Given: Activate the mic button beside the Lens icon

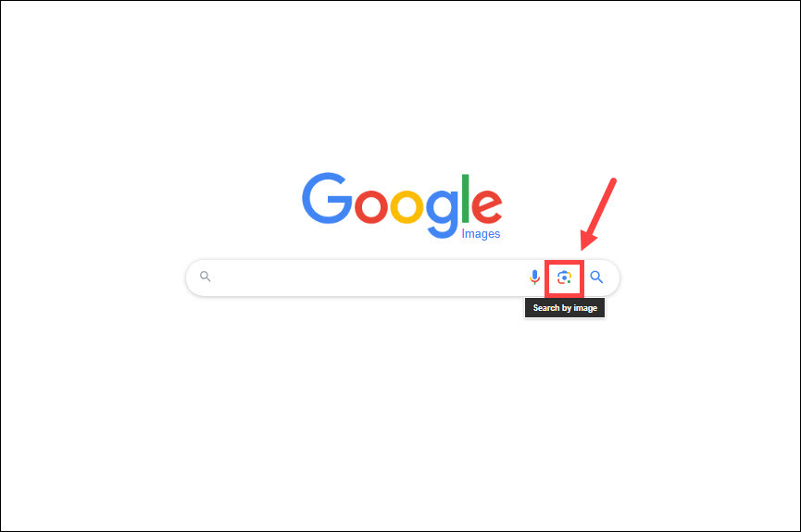Looking at the screenshot, I should tap(534, 278).
